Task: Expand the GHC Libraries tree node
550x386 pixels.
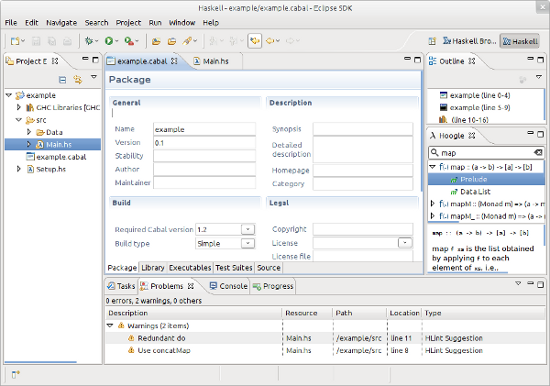Action: click(19, 107)
